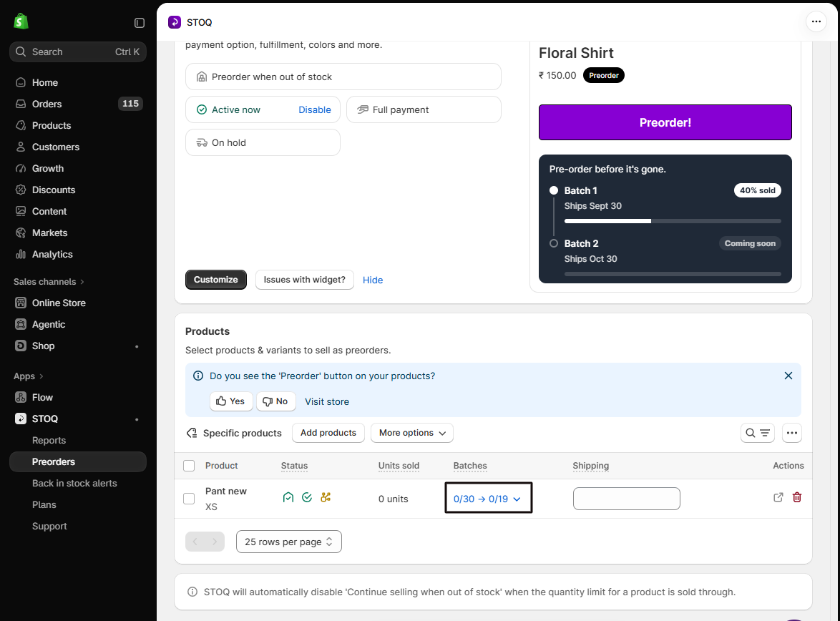Click the Shipping input field for Pant new
840x621 pixels.
click(x=626, y=499)
